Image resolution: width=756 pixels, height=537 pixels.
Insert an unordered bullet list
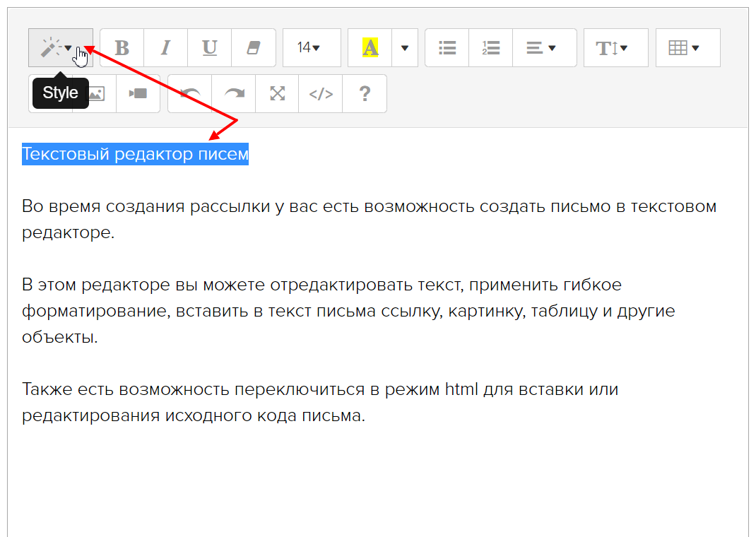447,48
